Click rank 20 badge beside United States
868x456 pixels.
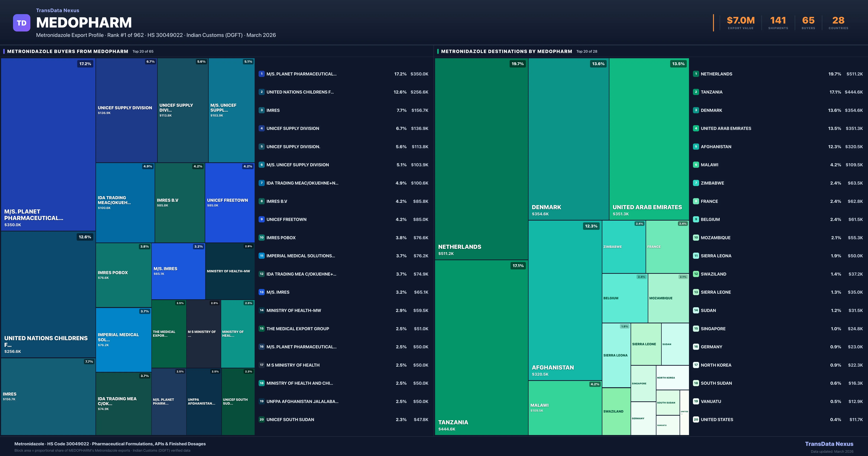pos(696,420)
